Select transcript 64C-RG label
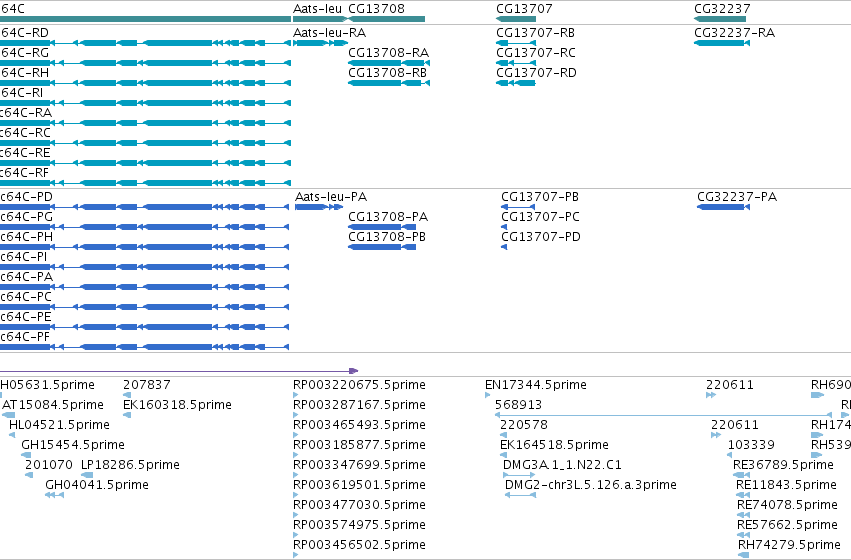 click(24, 53)
